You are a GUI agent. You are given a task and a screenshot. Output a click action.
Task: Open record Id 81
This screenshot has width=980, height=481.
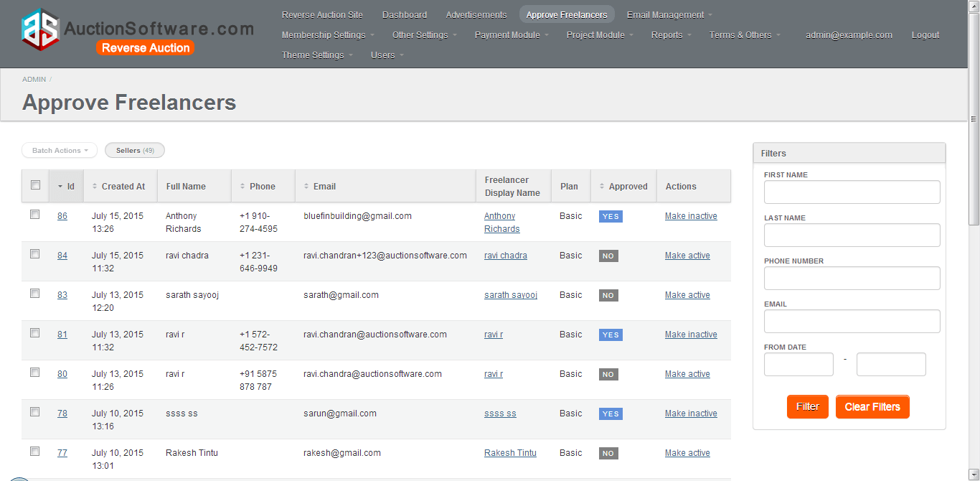[x=62, y=335]
